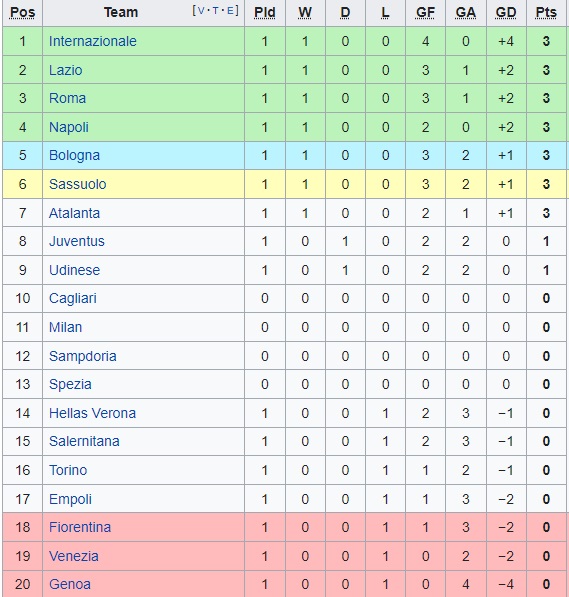The height and width of the screenshot is (597, 569).
Task: Follow the Sassuolo link
Action: [77, 184]
